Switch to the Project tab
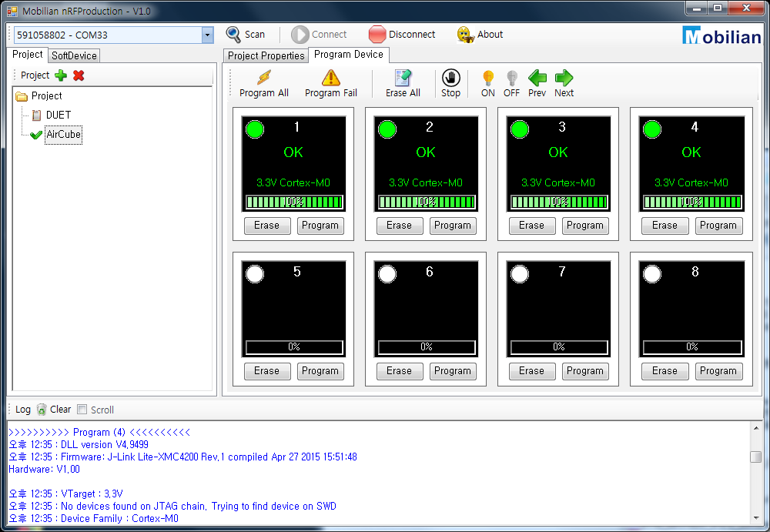The width and height of the screenshot is (770, 532). coord(28,55)
